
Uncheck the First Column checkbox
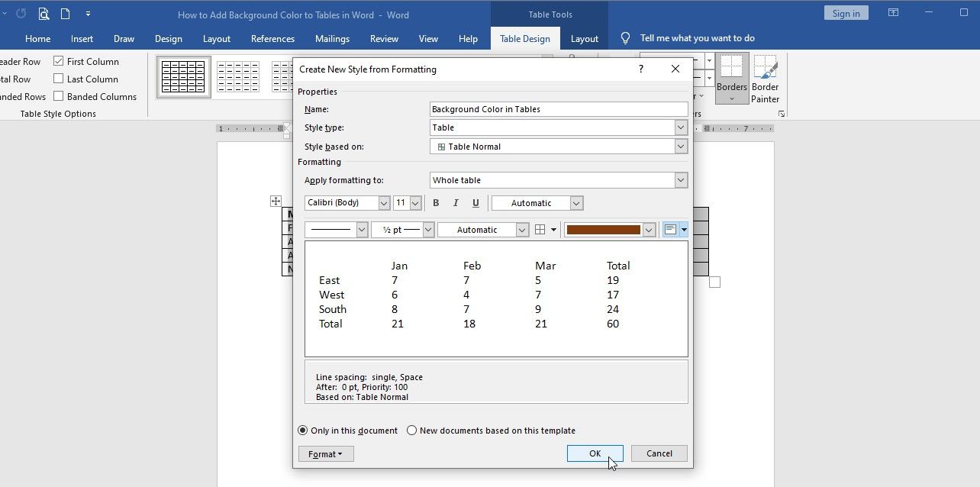pos(59,61)
